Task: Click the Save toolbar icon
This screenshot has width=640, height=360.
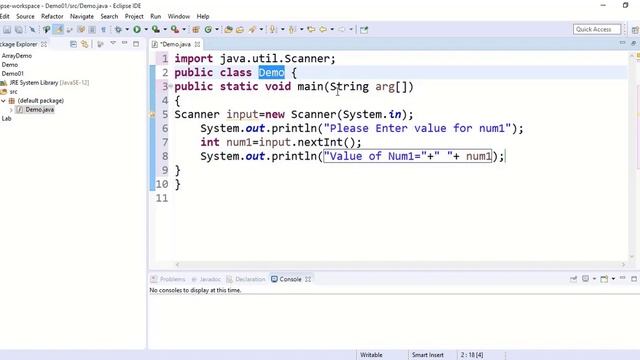Action: point(7,29)
